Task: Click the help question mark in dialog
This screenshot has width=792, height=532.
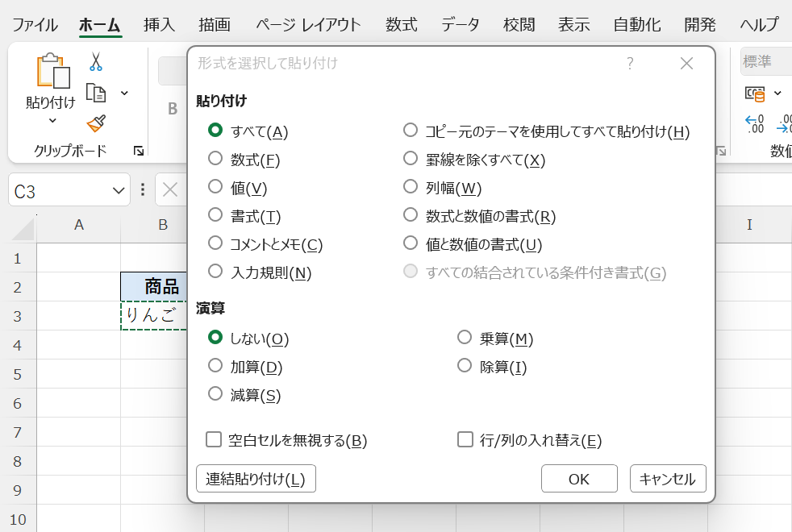Action: coord(630,64)
